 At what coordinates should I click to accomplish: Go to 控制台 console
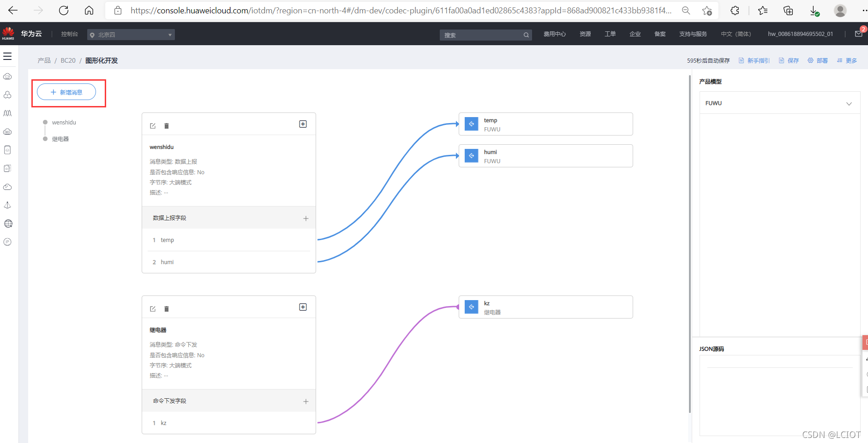click(70, 34)
